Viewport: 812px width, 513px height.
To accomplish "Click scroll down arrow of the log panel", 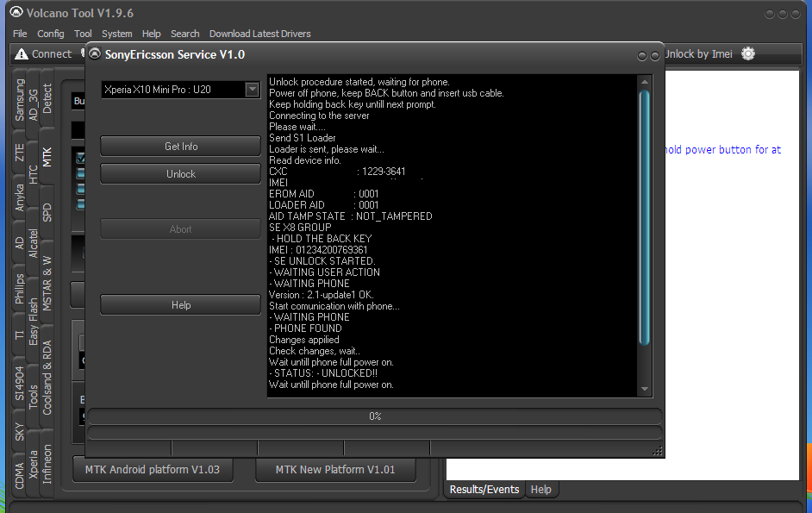I will click(645, 389).
